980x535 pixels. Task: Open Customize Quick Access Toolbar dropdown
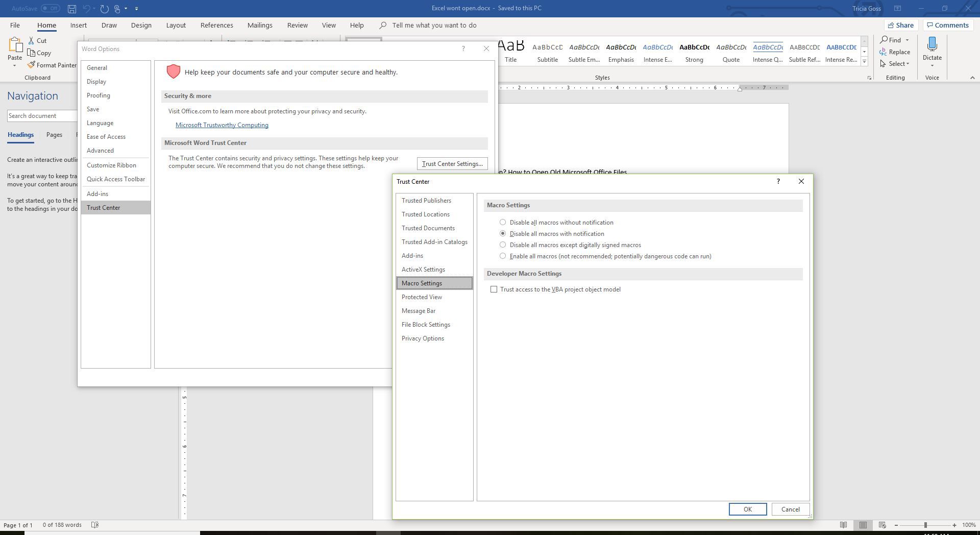coord(136,9)
